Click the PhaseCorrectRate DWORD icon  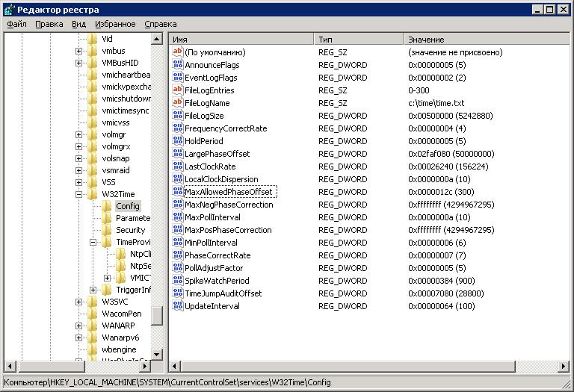(x=178, y=255)
